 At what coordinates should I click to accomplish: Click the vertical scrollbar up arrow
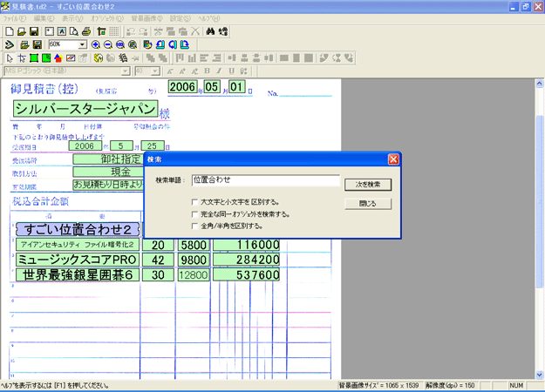click(539, 84)
